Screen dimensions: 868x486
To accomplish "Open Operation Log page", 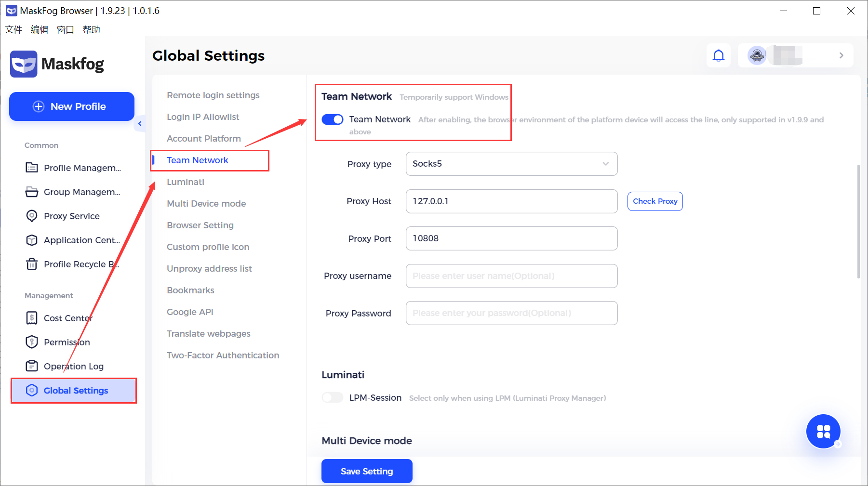I will [74, 366].
